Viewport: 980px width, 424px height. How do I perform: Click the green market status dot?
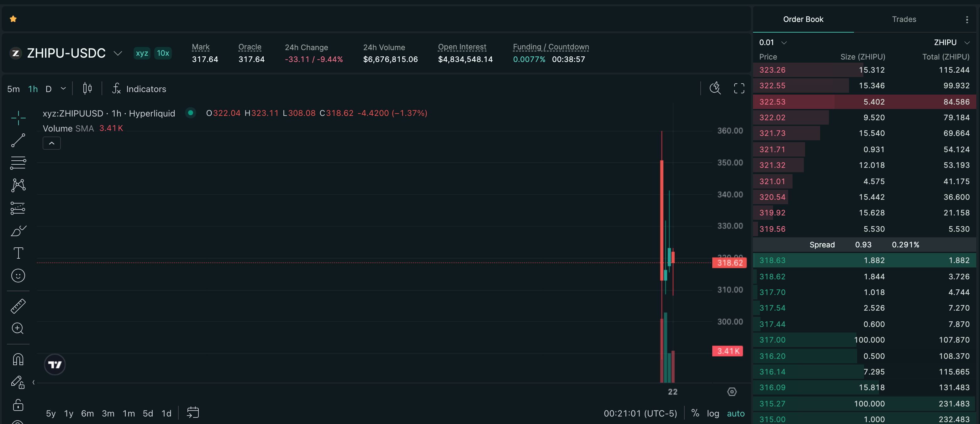(191, 113)
